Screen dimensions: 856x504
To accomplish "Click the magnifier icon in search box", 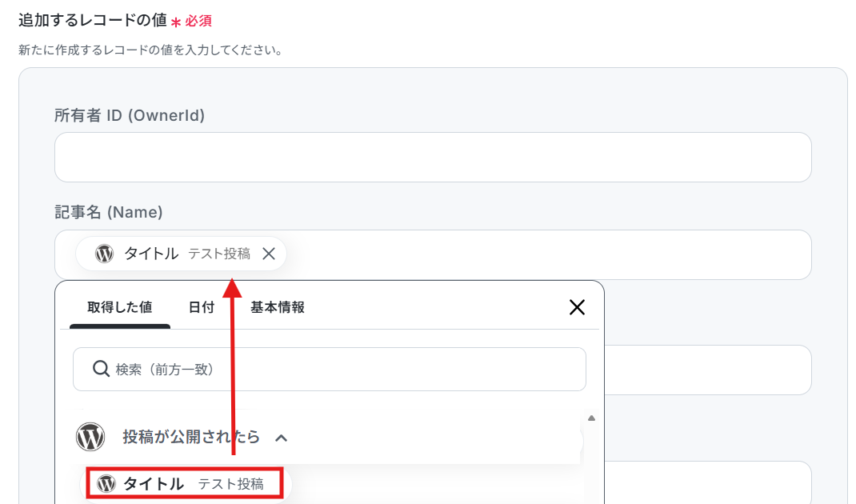I will [x=101, y=369].
